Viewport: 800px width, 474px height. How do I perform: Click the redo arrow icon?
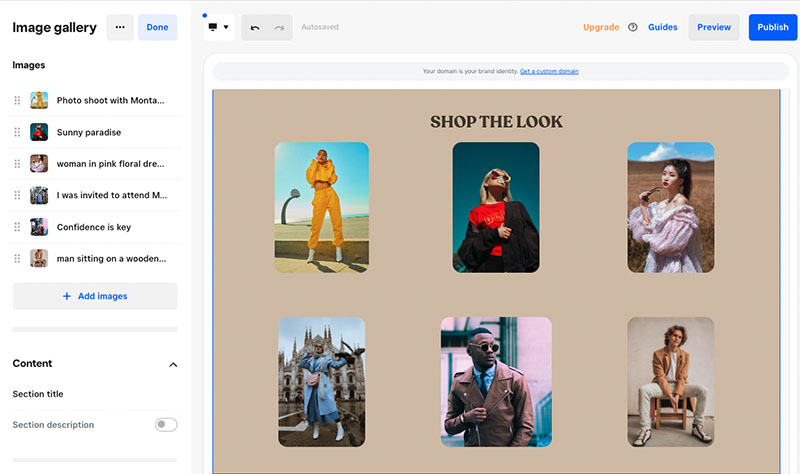(279, 28)
